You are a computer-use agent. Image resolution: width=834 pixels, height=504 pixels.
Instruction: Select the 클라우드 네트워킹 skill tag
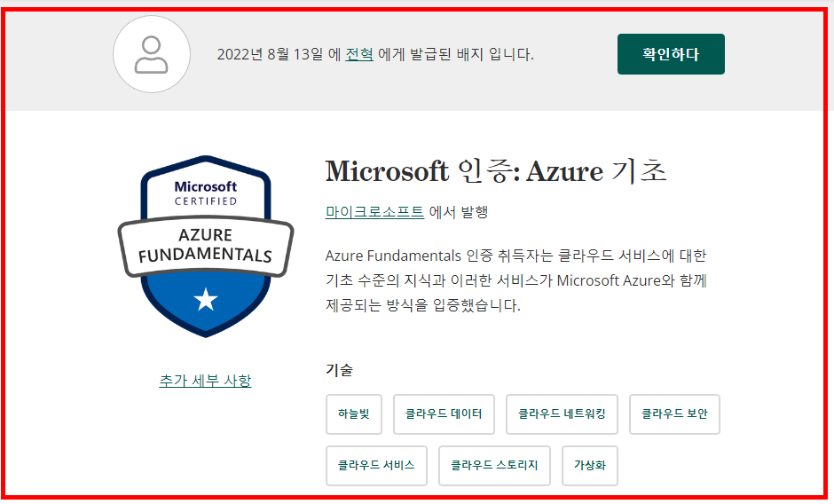(562, 414)
